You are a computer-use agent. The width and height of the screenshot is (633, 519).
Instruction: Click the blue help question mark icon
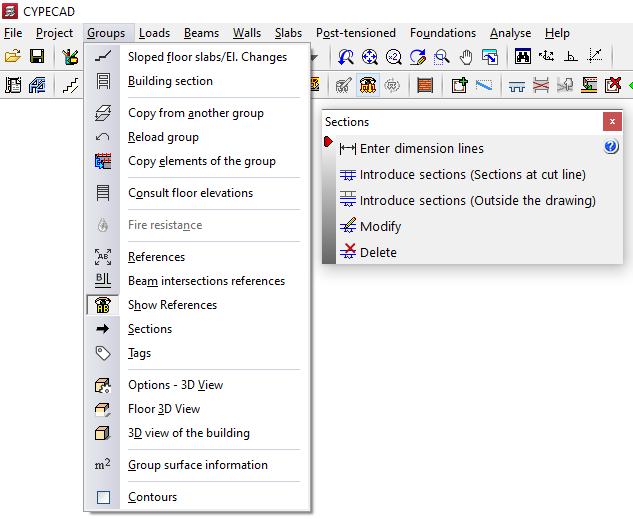[x=611, y=147]
